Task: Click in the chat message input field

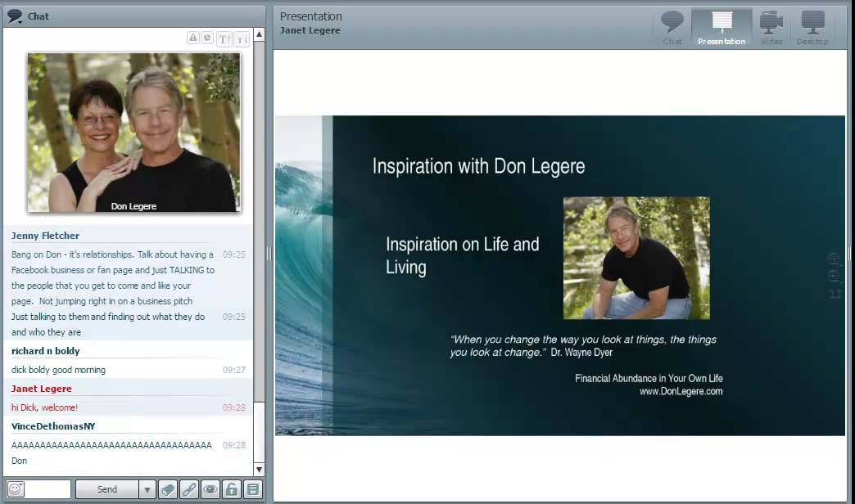Action: 48,488
